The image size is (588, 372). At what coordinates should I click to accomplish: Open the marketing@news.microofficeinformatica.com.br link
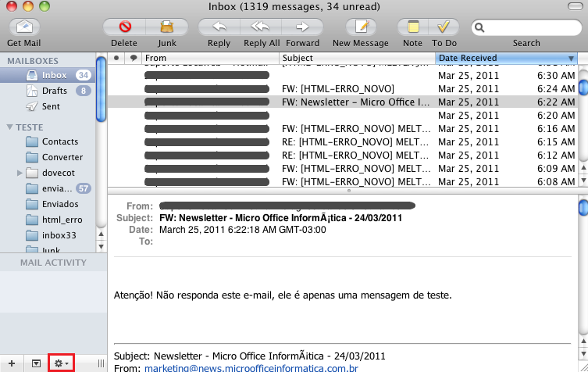[251, 368]
